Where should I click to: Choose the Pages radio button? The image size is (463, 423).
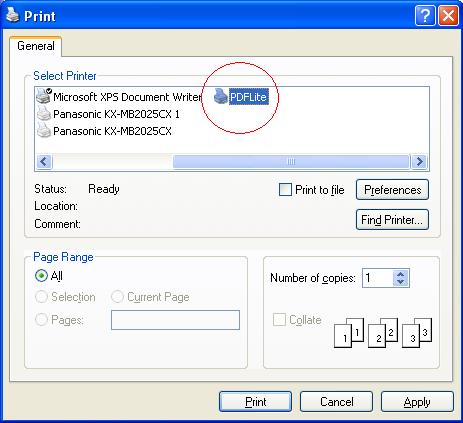click(41, 320)
